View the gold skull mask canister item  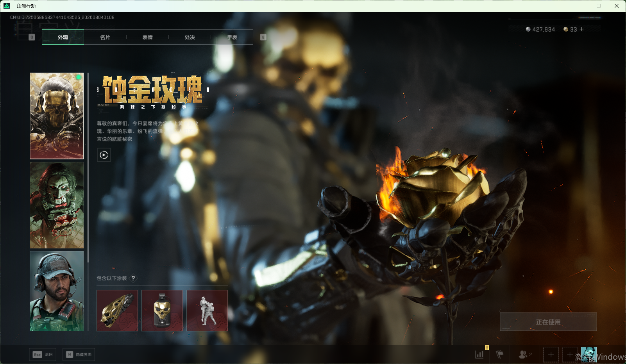click(x=162, y=310)
